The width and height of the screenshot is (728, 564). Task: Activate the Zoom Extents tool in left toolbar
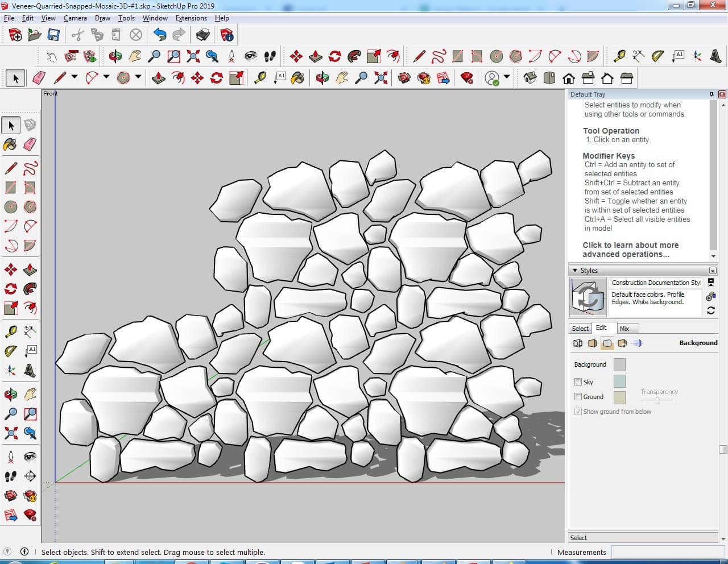coord(10,434)
